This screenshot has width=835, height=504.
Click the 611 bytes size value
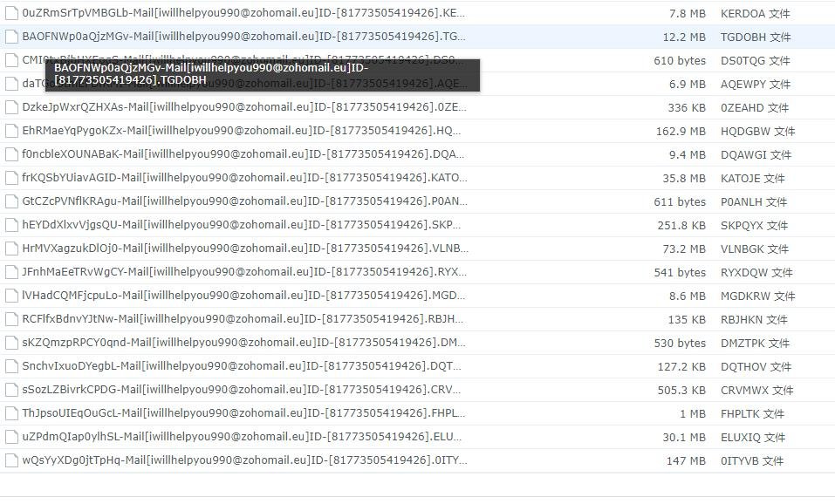[680, 202]
